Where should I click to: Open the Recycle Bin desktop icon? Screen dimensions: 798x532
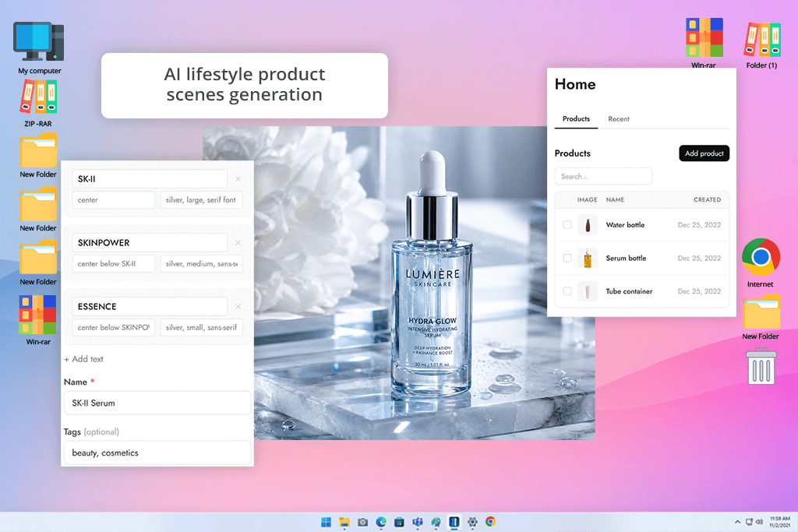(761, 366)
